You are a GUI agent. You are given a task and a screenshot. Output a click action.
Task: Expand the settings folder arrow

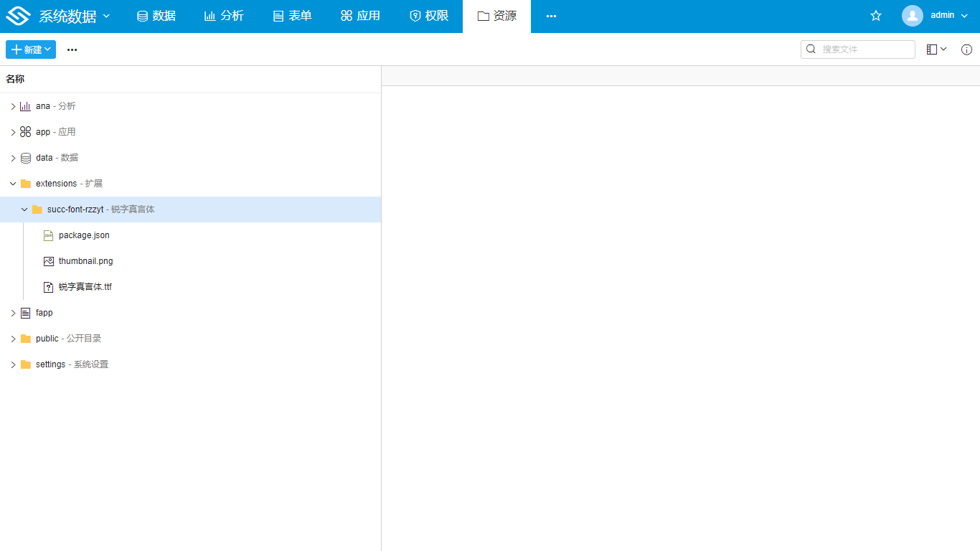click(13, 364)
